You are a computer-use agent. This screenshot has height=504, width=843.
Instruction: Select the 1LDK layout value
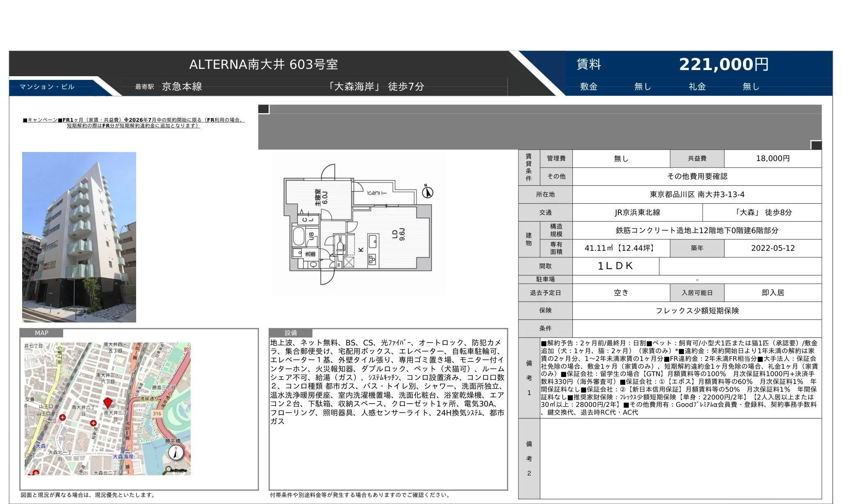pyautogui.click(x=615, y=266)
